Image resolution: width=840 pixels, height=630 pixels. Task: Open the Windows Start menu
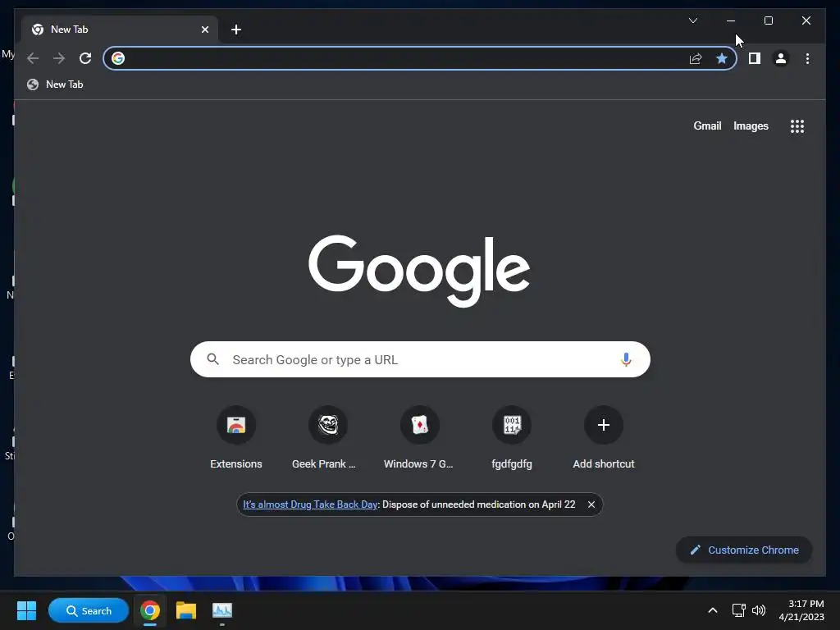26,610
